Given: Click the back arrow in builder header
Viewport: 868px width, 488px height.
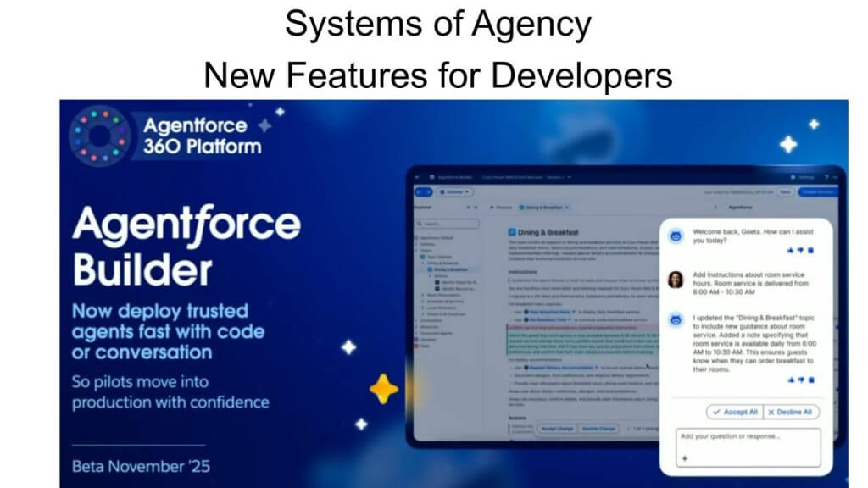Looking at the screenshot, I should tap(419, 177).
